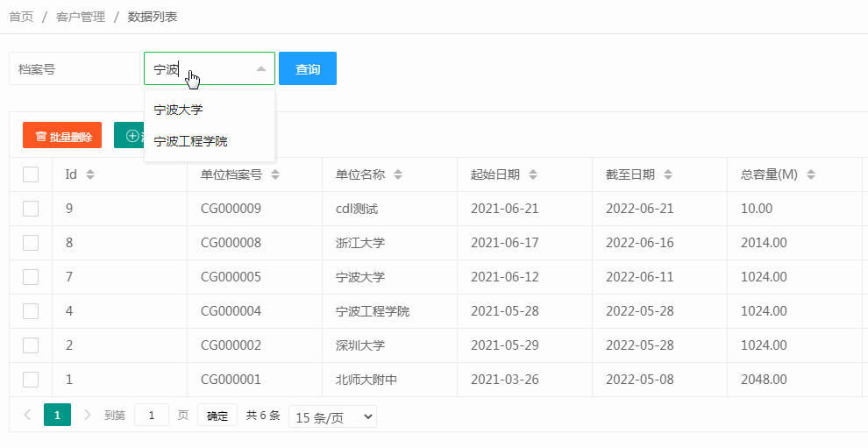
Task: Open the 15 条/页 page size selector
Action: tap(332, 416)
